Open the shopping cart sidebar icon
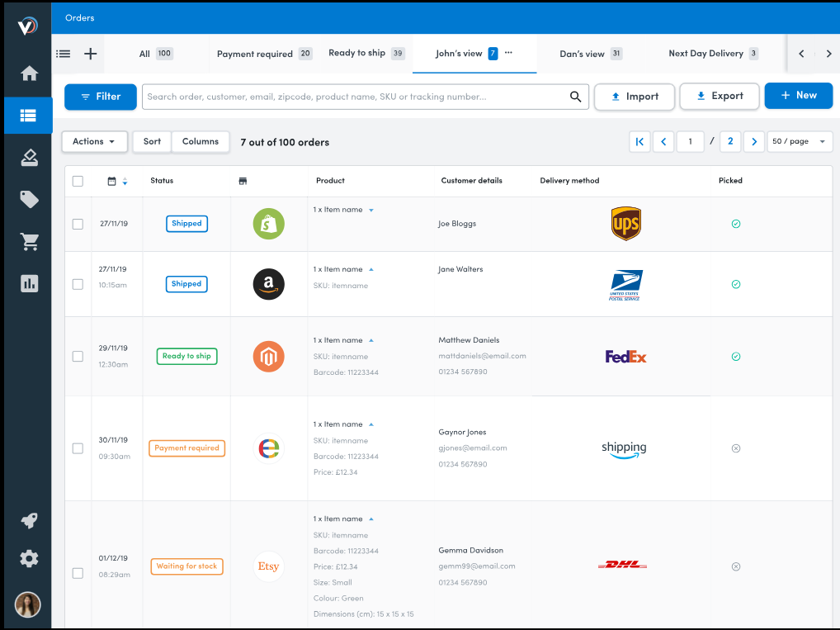Screen dimensions: 840x630 coord(30,241)
